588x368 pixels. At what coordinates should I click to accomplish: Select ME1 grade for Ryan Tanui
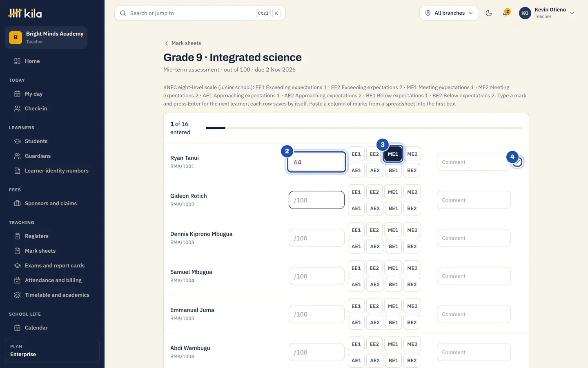393,154
